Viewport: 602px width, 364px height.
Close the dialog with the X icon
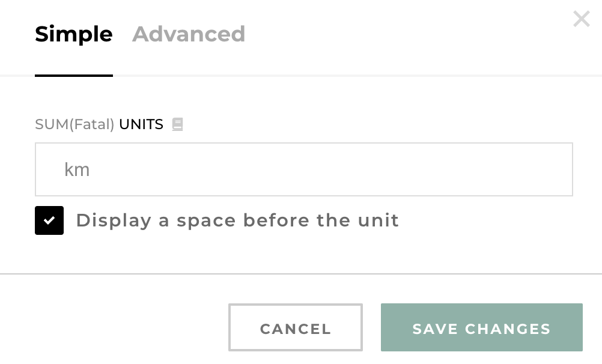pos(581,19)
